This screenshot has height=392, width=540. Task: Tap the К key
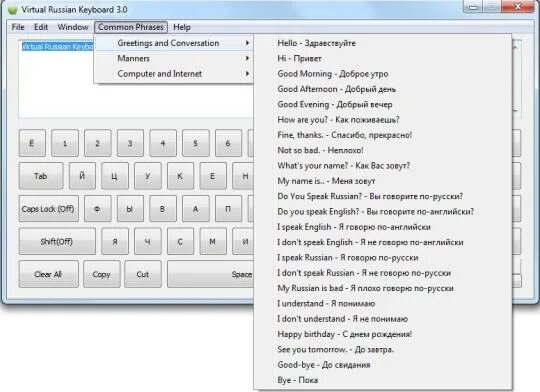180,176
